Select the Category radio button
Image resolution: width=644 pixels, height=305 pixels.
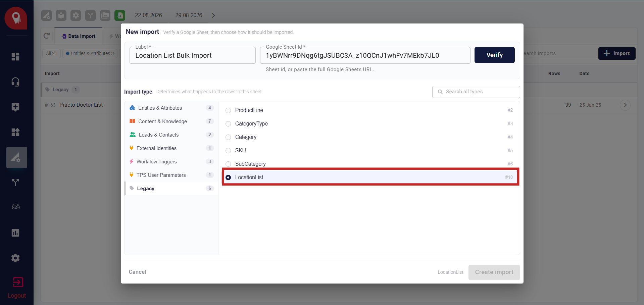228,137
